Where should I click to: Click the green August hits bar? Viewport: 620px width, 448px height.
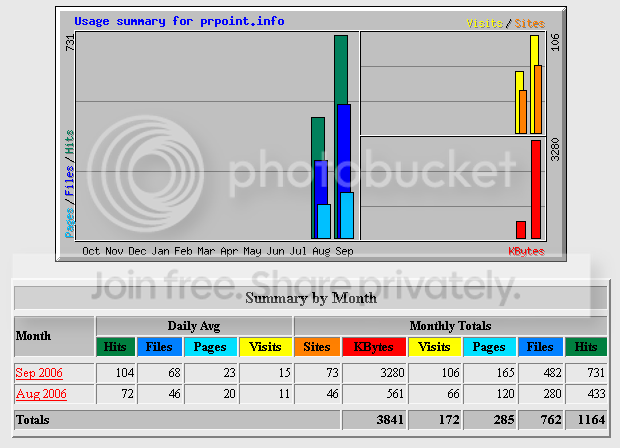[318, 138]
